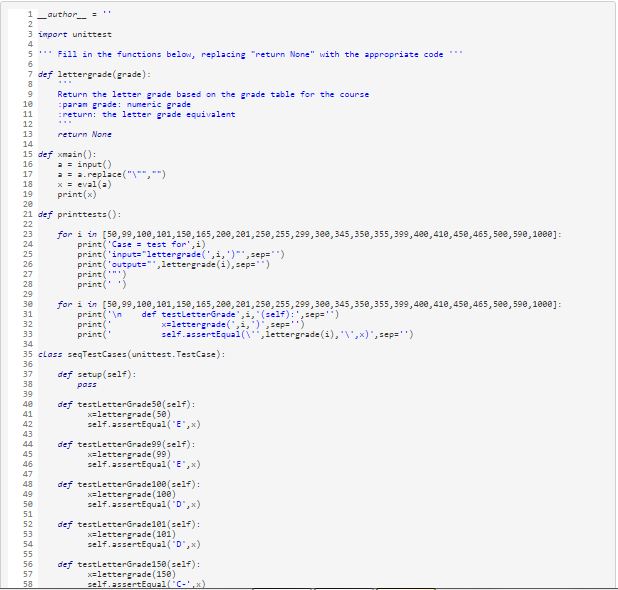Click the 'return None' statement
618x590 pixels.
tap(85, 134)
